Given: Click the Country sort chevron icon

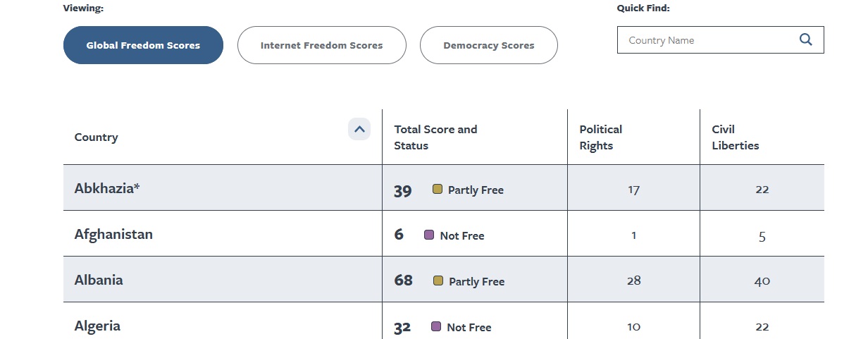Looking at the screenshot, I should tap(359, 130).
